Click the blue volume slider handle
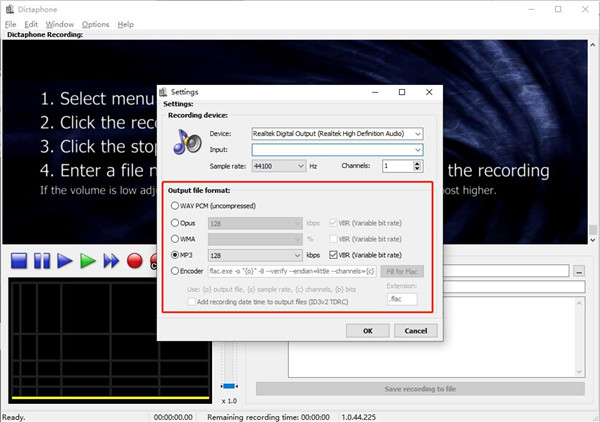Image resolution: width=600 pixels, height=422 pixels. coord(229,386)
